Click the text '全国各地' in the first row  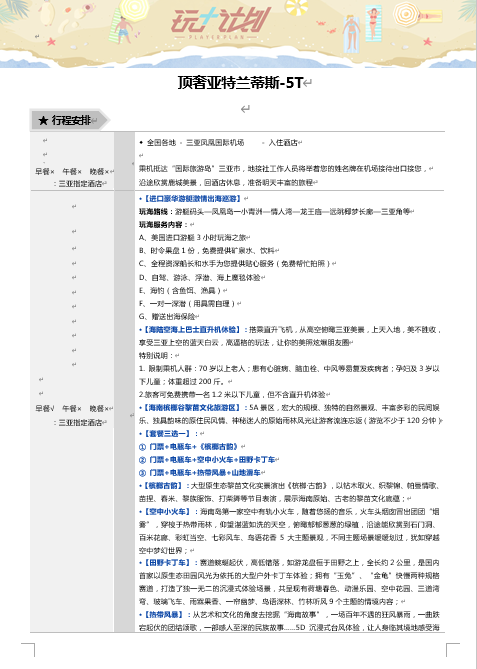coord(161,143)
